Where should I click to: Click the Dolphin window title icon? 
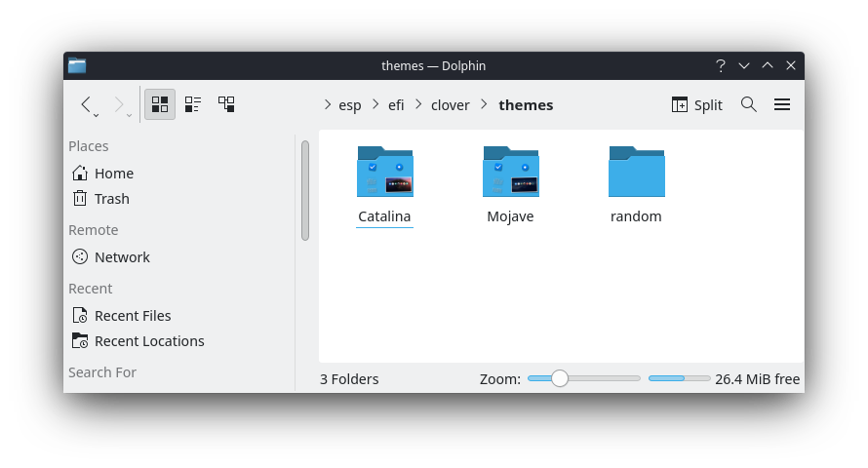(x=77, y=66)
